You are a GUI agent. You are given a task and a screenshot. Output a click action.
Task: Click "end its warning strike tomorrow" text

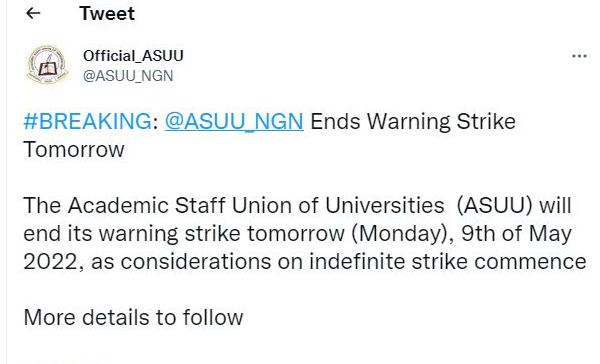pyautogui.click(x=184, y=233)
